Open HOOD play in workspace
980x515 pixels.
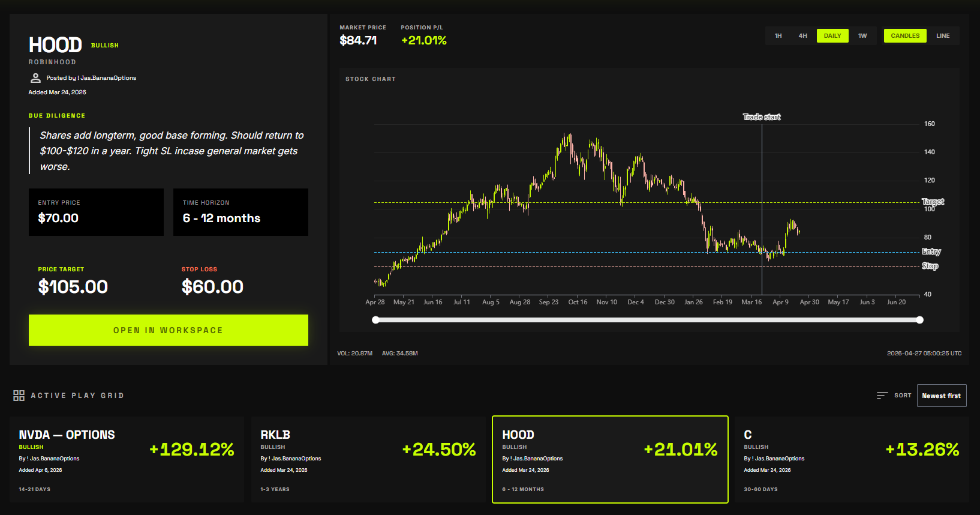tap(169, 330)
